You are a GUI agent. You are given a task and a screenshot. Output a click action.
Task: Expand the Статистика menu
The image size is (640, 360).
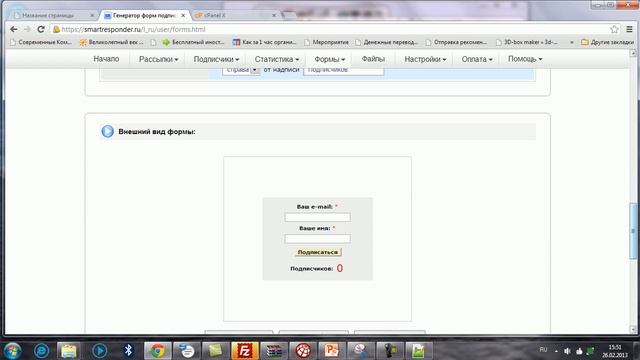coord(277,59)
